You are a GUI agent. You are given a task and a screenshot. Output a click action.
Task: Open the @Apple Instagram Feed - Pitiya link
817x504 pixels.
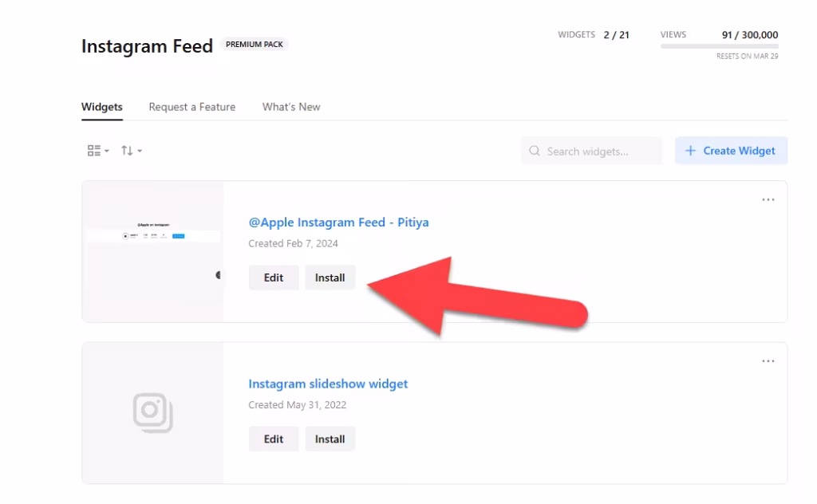pyautogui.click(x=338, y=222)
